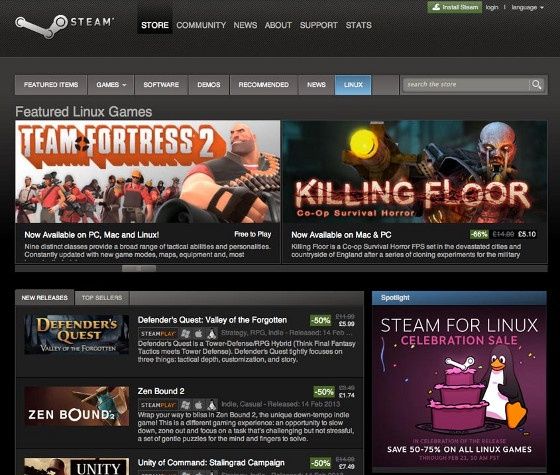Viewport: 560px width, 475px height.
Task: Click -50% badge on Defender's Quest
Action: pyautogui.click(x=320, y=320)
